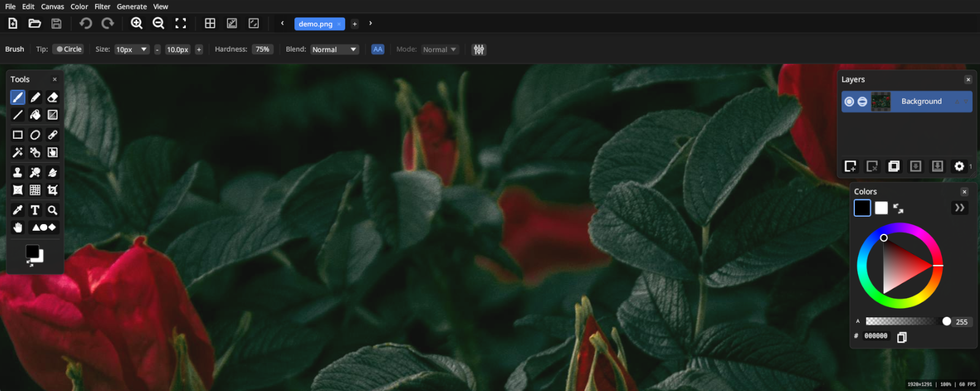
Task: Switch to the demo.png tab
Action: point(316,24)
